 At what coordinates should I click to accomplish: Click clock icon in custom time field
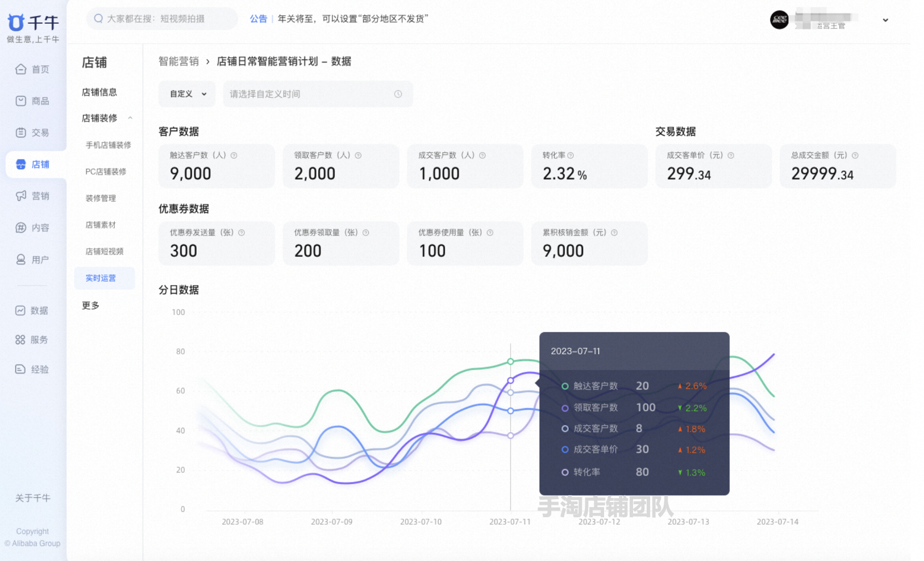(398, 94)
